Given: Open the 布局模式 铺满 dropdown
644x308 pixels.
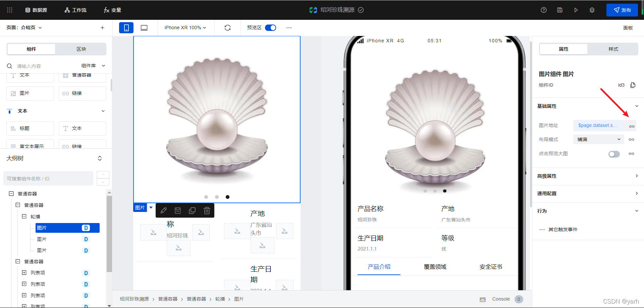Looking at the screenshot, I should (599, 139).
